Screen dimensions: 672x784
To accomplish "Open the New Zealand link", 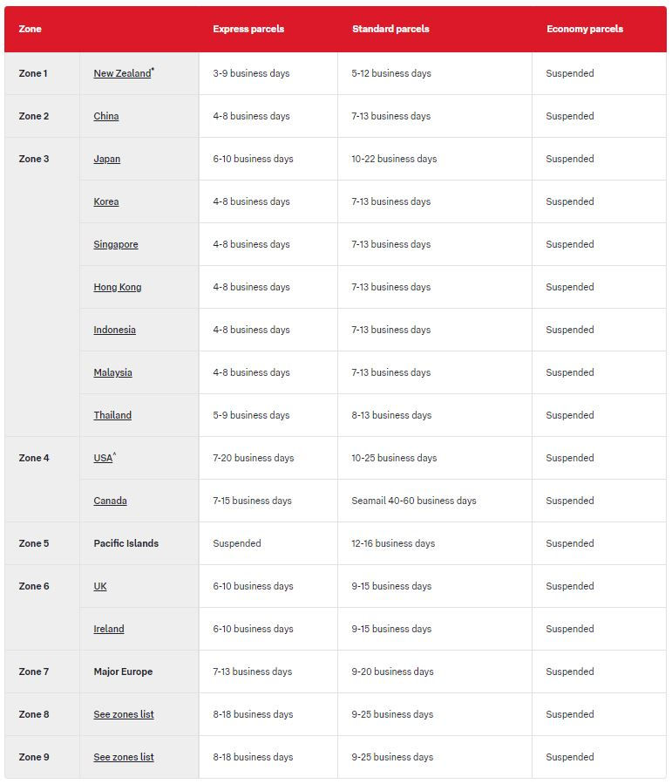I will [x=122, y=74].
